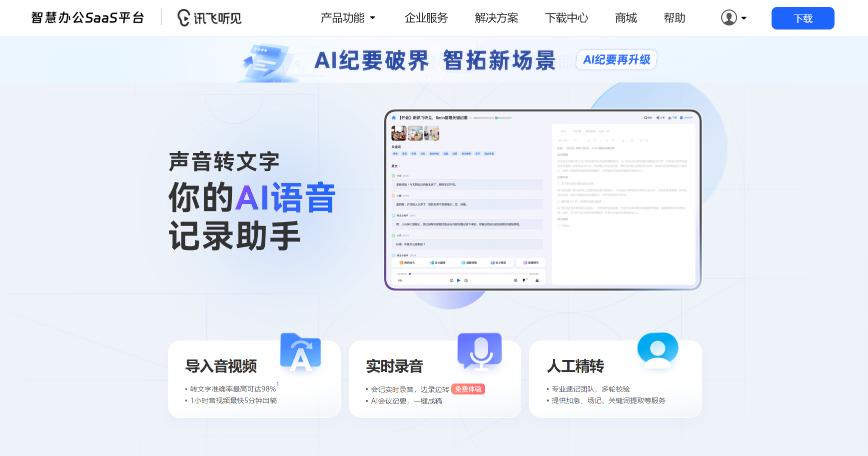This screenshot has height=456, width=868.
Task: Expand the 产品功能 dropdown menu
Action: [348, 18]
